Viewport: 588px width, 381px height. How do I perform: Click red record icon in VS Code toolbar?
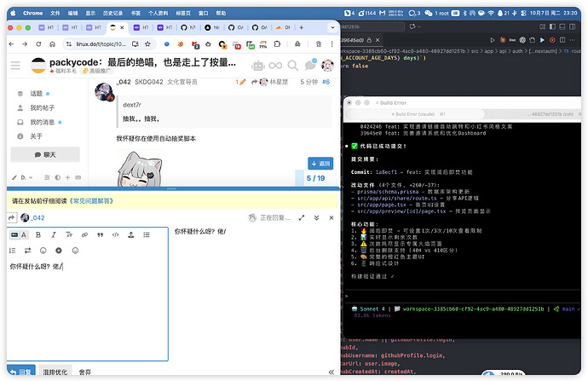[552, 40]
